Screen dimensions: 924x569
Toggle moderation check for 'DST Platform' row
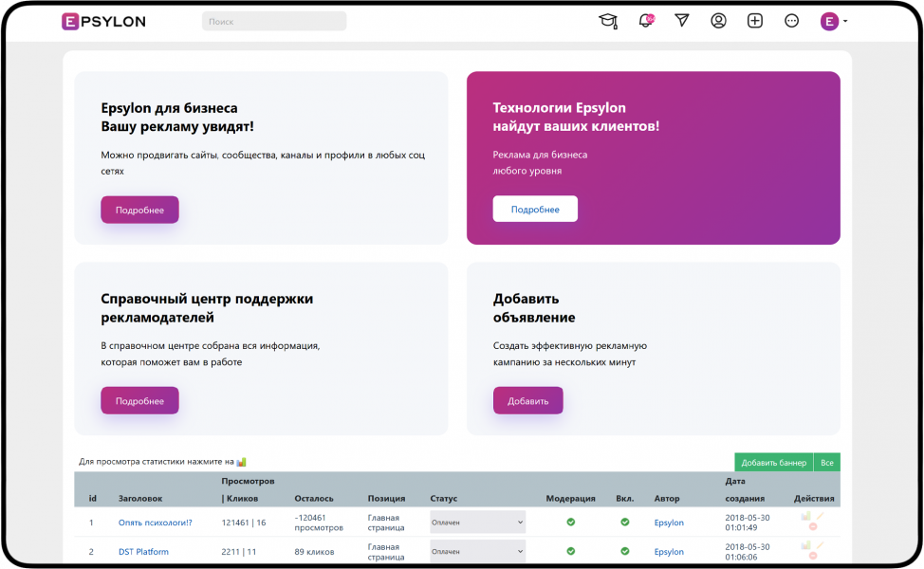point(570,551)
